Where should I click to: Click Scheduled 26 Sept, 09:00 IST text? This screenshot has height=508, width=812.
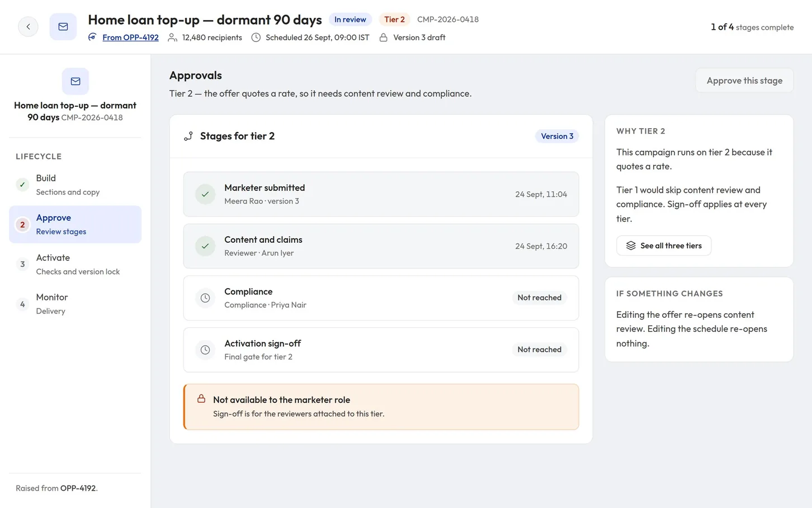317,37
